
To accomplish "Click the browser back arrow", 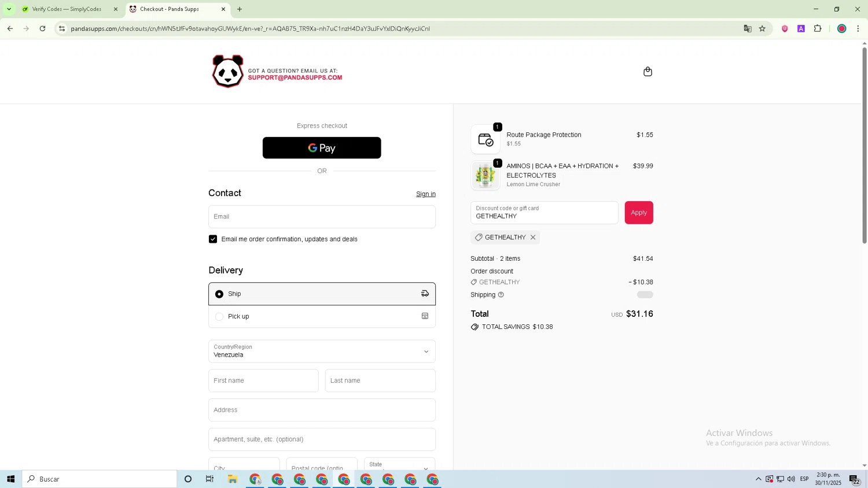I will [10, 28].
